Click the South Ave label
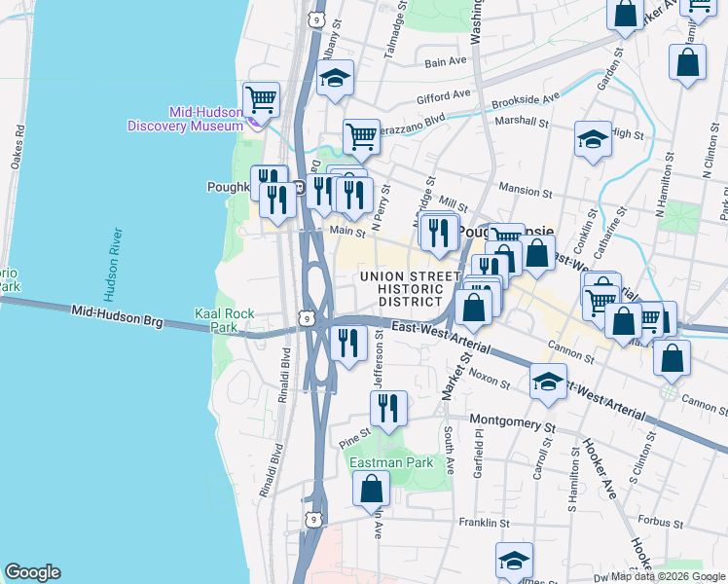 (x=449, y=451)
